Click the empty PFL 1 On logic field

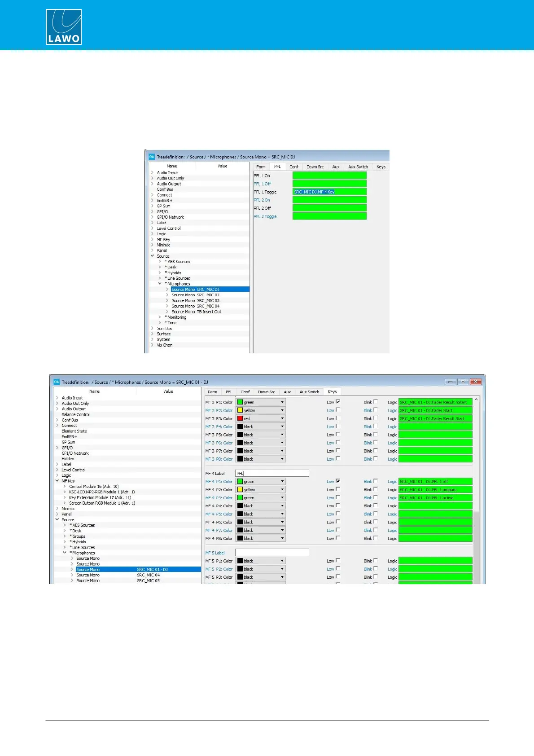point(329,176)
